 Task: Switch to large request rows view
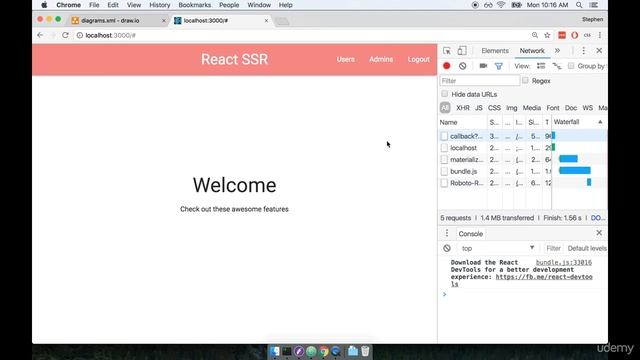point(541,66)
